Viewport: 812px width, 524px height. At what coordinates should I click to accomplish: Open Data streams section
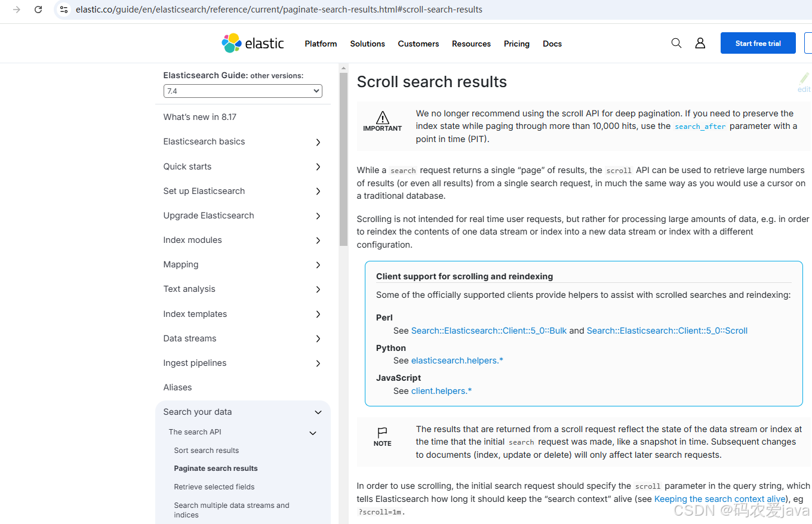pos(190,338)
